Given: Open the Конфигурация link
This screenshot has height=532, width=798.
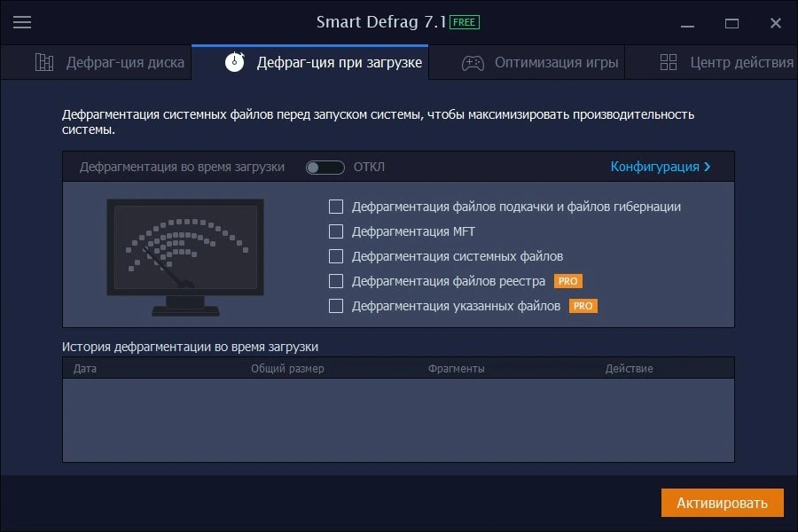Looking at the screenshot, I should coord(655,167).
